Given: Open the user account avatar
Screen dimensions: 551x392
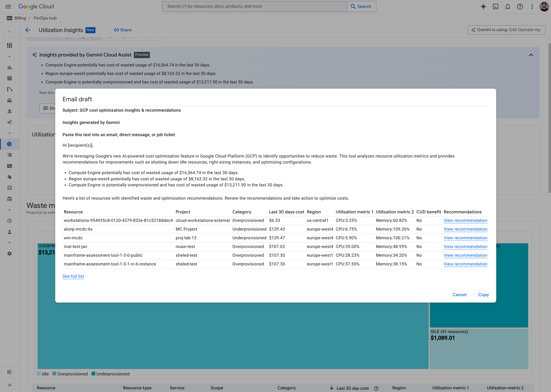Looking at the screenshot, I should click(x=544, y=7).
